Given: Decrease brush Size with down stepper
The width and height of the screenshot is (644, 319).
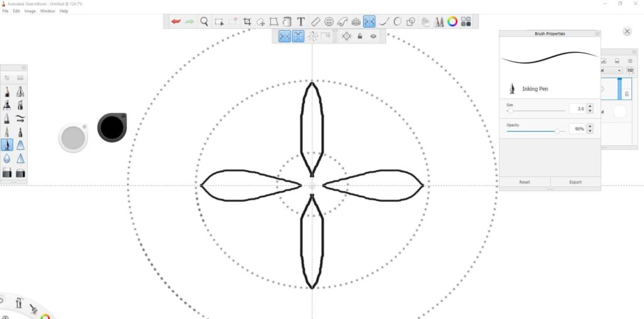Looking at the screenshot, I should pos(590,111).
